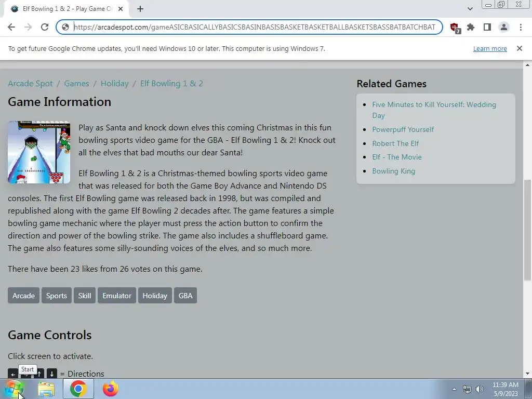The width and height of the screenshot is (532, 399).
Task: Select the Elf Bowling 1 & 2 tab
Action: [x=66, y=9]
